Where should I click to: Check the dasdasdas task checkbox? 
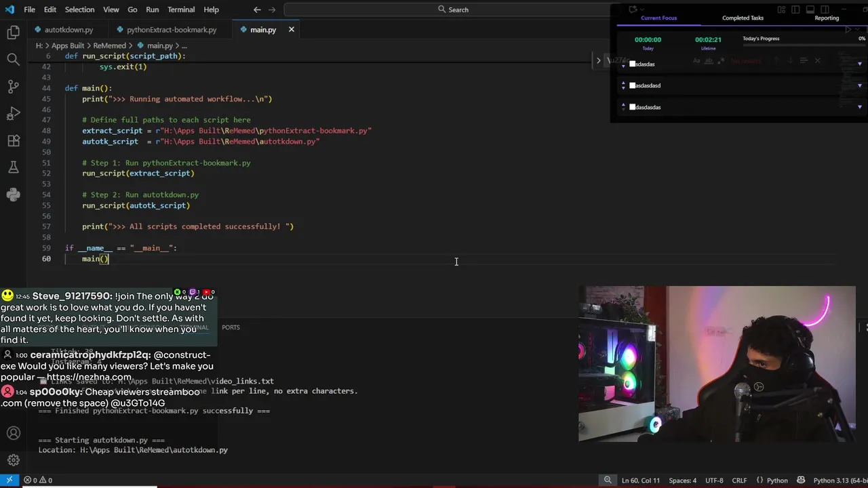click(633, 107)
